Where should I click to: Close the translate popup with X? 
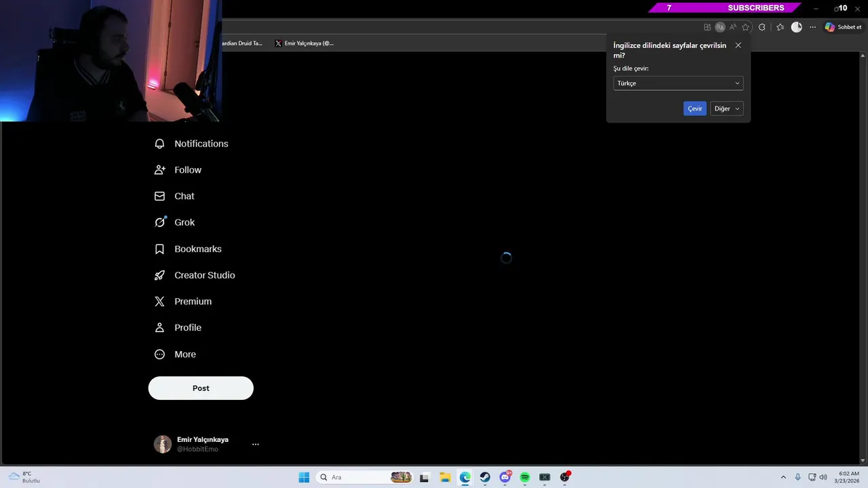coord(738,45)
